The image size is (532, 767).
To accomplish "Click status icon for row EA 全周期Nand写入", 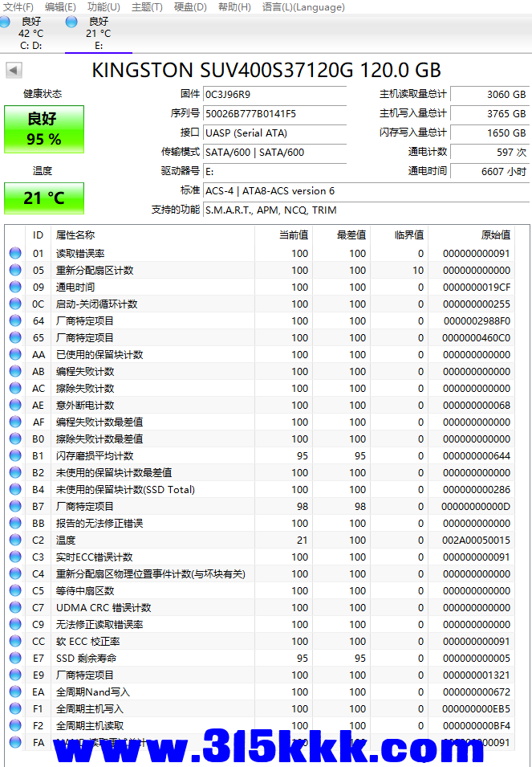I will (x=15, y=692).
